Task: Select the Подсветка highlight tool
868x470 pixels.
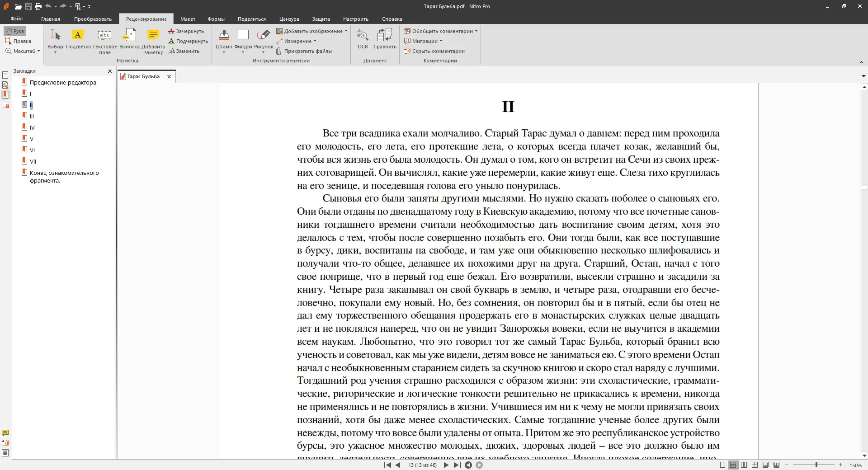Action: (x=78, y=39)
